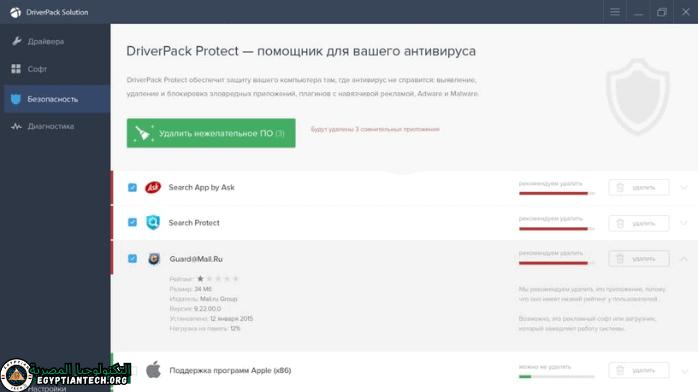Viewport: 698px width, 392px height.
Task: Click the star rating of Guard@Mail.Ru
Action: click(218, 279)
